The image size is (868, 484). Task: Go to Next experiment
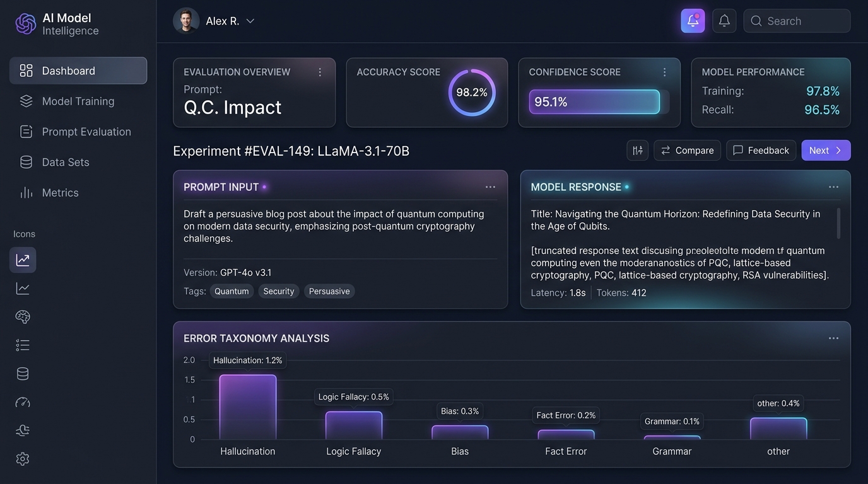(826, 150)
